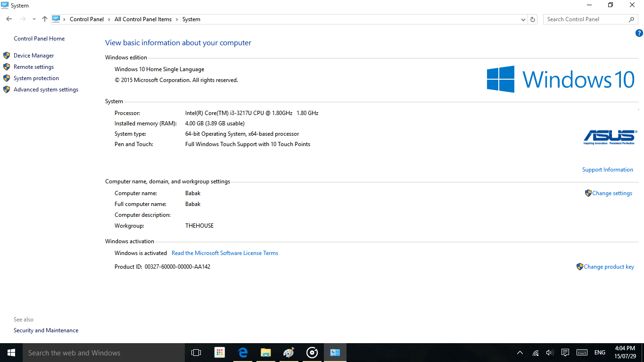
Task: Open the recent locations dropdown arrow
Action: tap(34, 19)
